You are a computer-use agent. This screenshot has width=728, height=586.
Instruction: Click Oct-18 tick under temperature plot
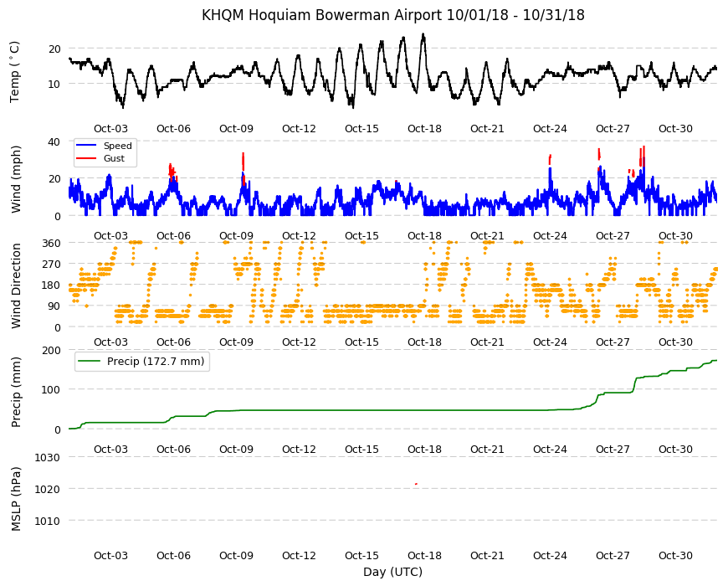click(x=424, y=129)
